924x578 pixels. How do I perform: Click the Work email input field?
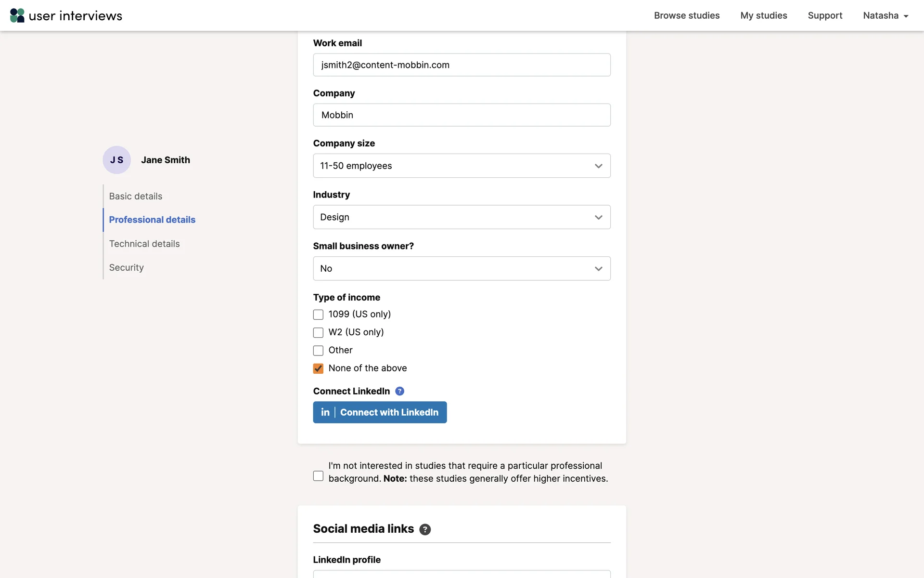(x=462, y=65)
